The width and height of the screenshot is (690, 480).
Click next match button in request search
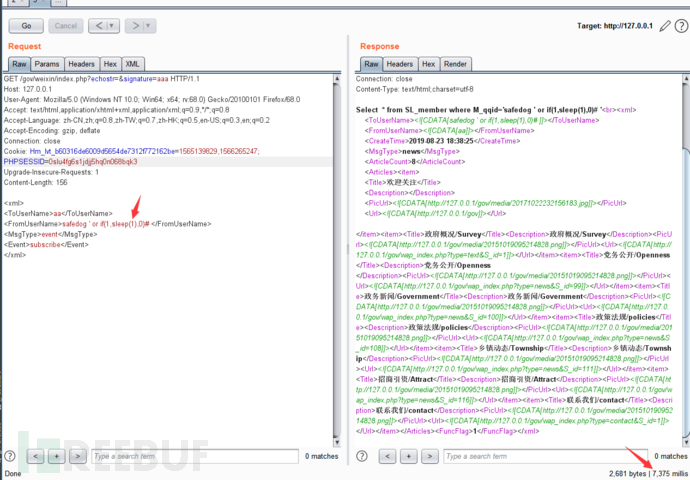77,456
